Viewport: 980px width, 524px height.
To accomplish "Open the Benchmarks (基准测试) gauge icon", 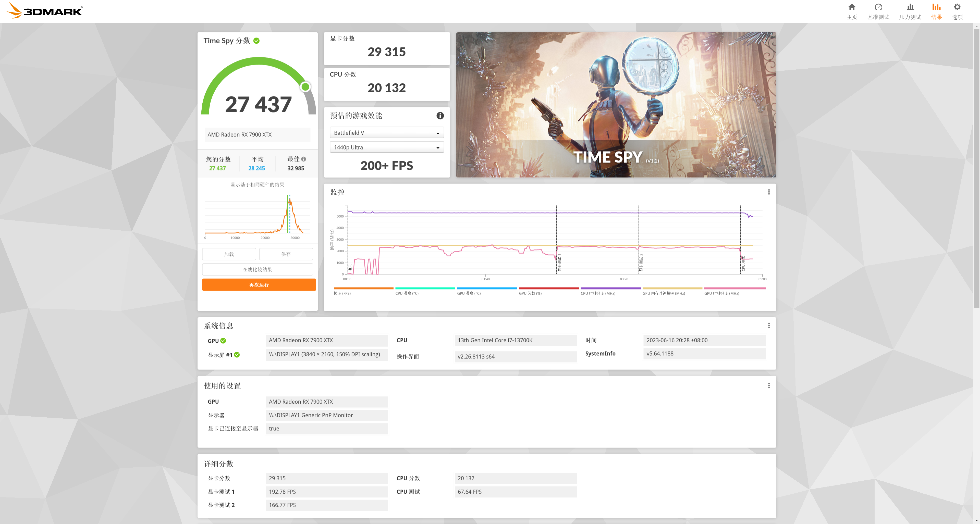I will [878, 7].
